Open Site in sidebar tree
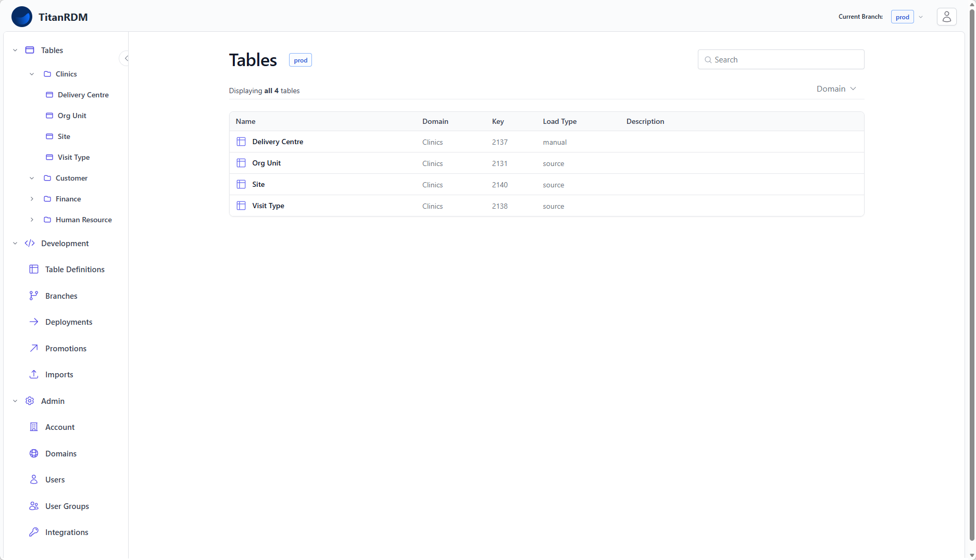The width and height of the screenshot is (976, 560). point(64,136)
